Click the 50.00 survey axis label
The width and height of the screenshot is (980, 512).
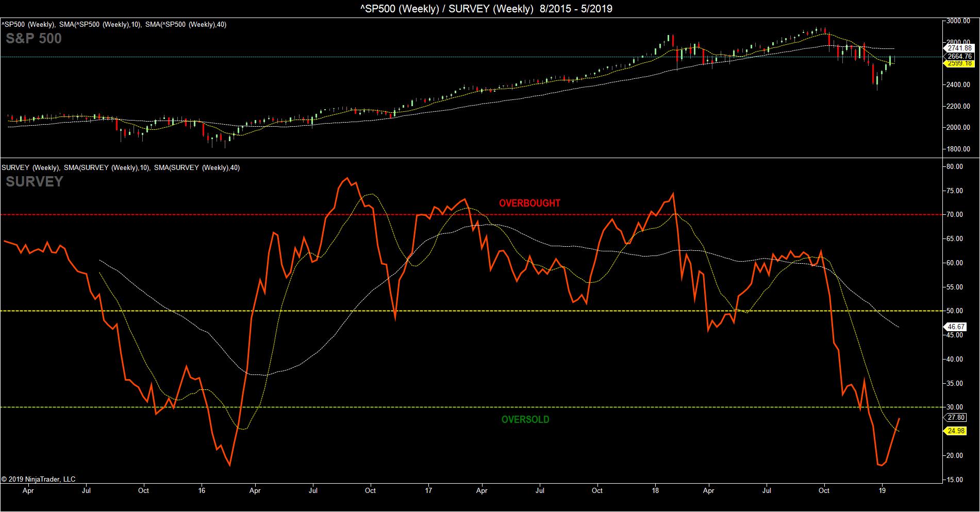[955, 311]
